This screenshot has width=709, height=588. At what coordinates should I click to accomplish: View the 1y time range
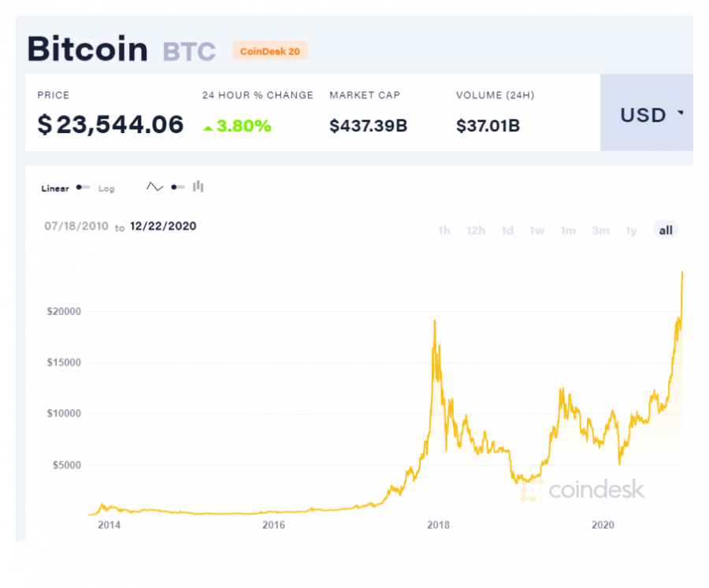(632, 231)
